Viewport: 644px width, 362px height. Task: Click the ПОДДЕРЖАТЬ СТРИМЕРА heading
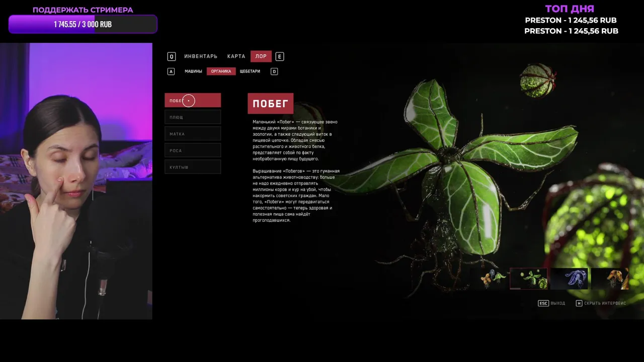click(x=83, y=10)
